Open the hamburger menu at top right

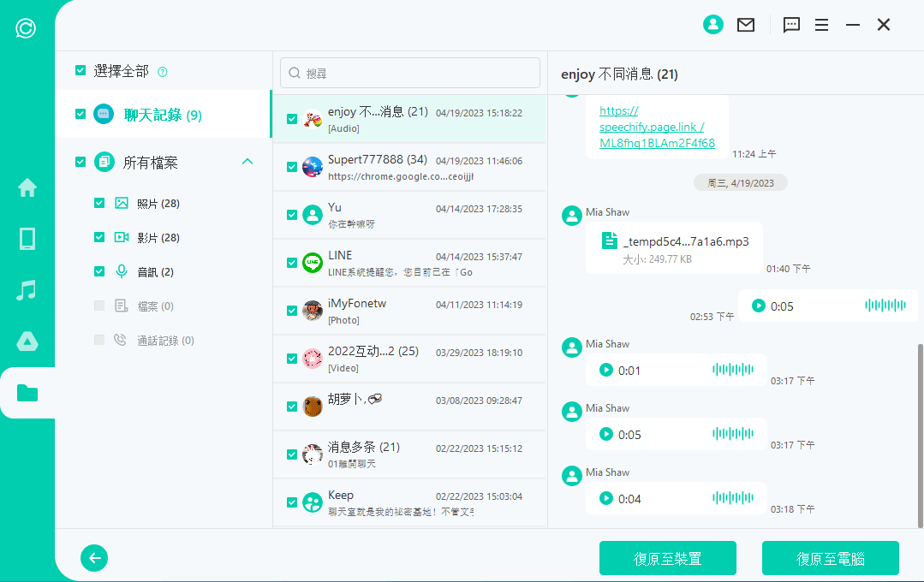click(821, 24)
